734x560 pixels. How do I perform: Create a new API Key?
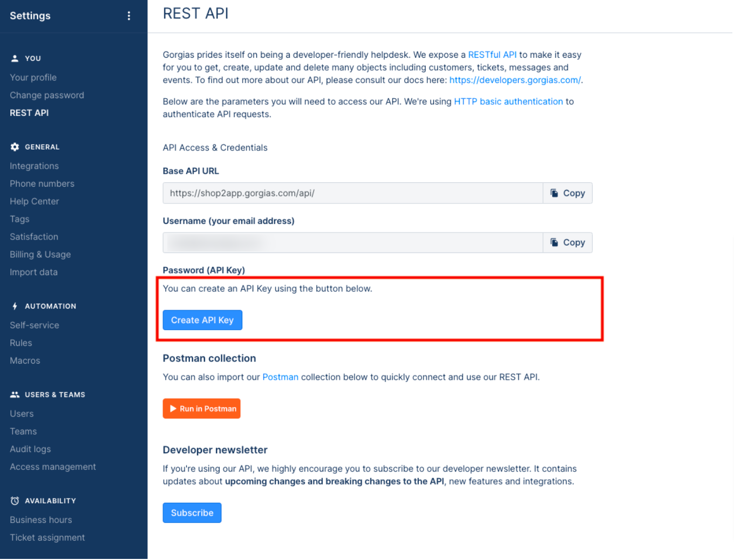[202, 320]
